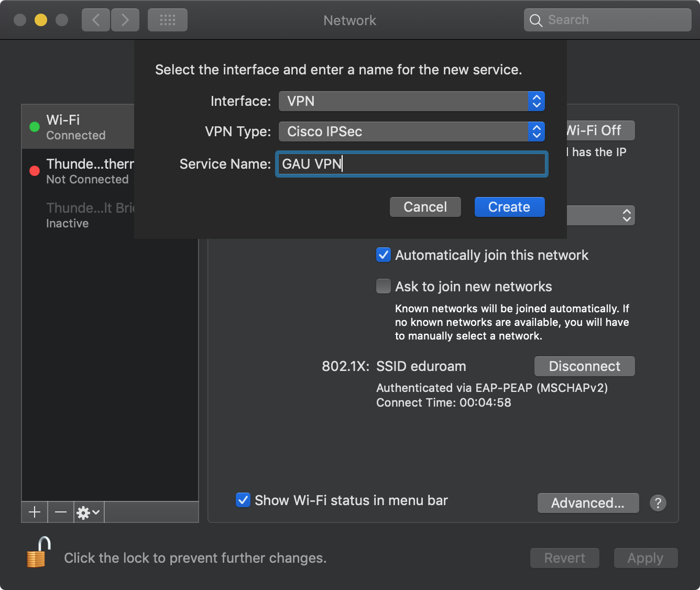Toggle Show Wi-Fi status in menu bar
The image size is (700, 590).
[243, 500]
